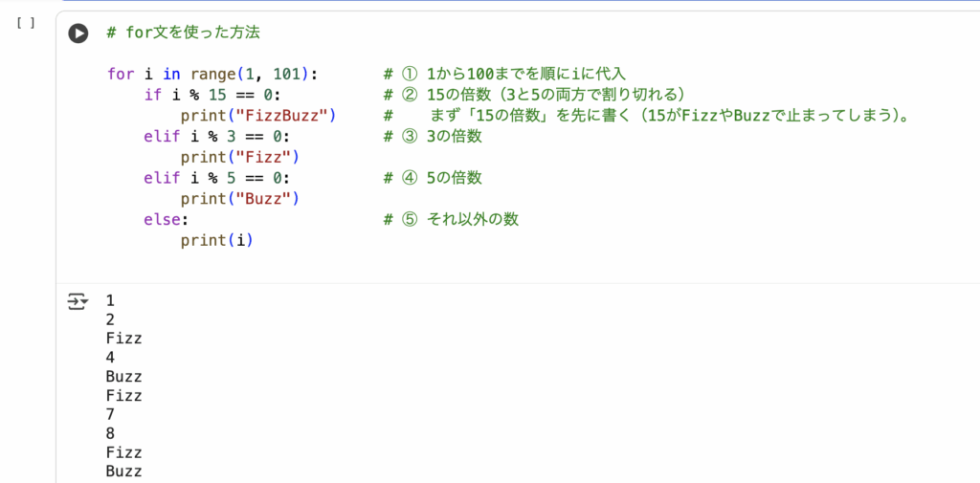Click the output line showing '4'
The width and height of the screenshot is (980, 483).
pyautogui.click(x=111, y=357)
